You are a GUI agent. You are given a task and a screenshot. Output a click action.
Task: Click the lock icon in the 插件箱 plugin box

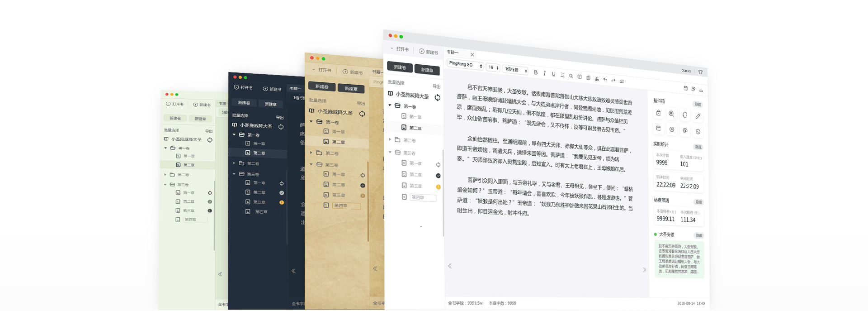[x=658, y=113]
